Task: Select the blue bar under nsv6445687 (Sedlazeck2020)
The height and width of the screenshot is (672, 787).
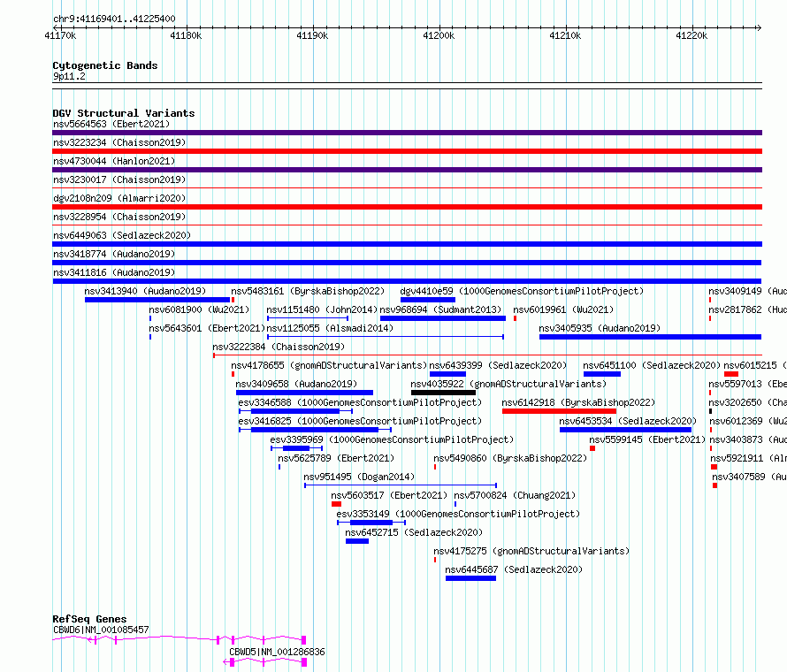Action: point(470,578)
